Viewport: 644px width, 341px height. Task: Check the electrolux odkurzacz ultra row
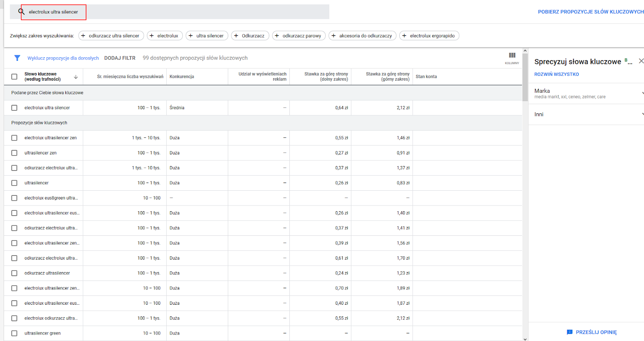pos(14,318)
